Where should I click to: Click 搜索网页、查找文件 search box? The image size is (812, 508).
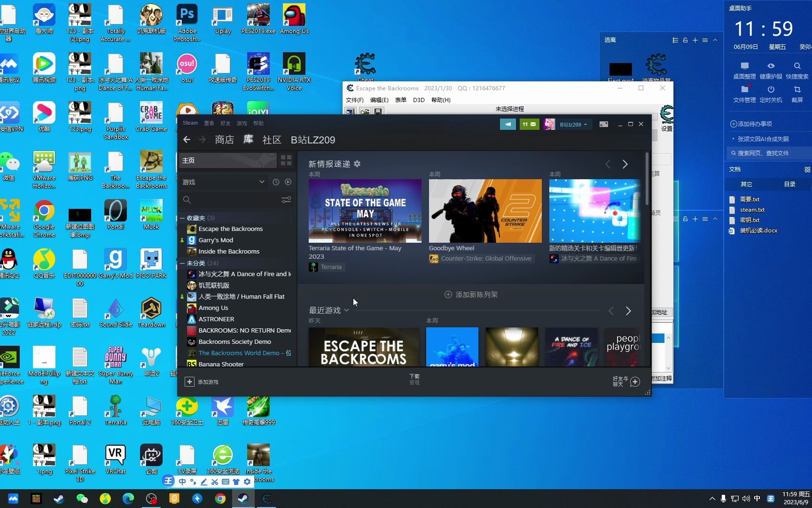pyautogui.click(x=769, y=153)
